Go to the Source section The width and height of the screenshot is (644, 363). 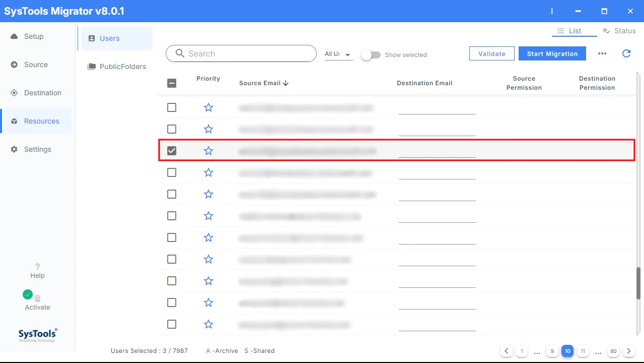point(35,65)
